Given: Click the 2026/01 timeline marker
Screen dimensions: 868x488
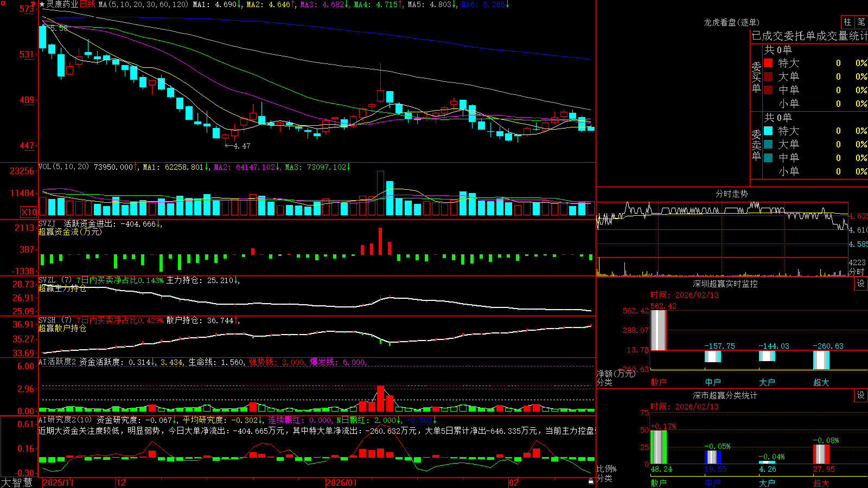Looking at the screenshot, I should pos(342,483).
